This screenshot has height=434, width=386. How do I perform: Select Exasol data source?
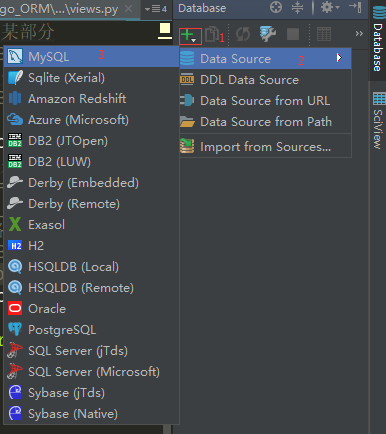(92, 225)
